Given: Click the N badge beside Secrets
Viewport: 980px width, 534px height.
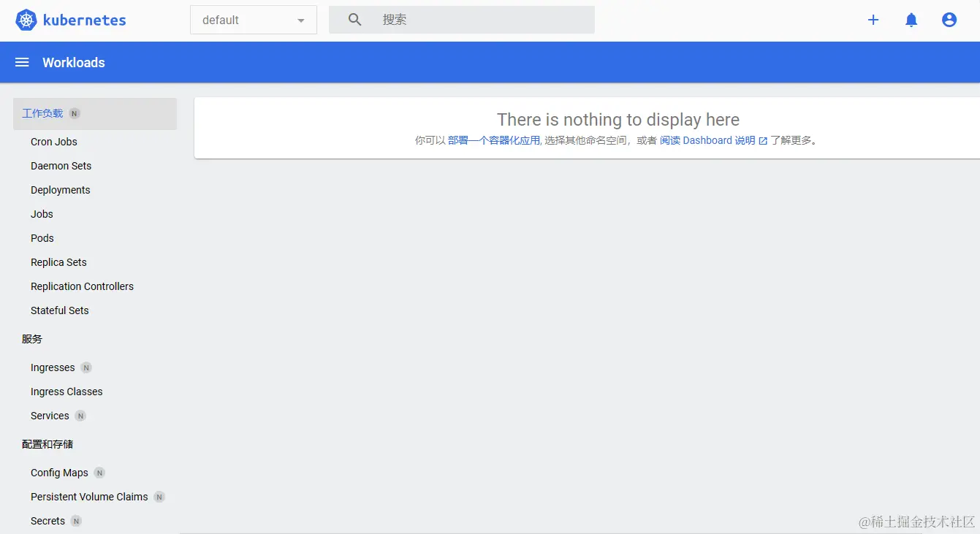Looking at the screenshot, I should [x=76, y=521].
